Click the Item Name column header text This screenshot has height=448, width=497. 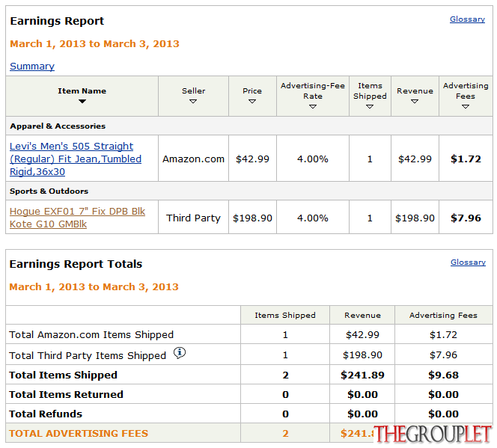82,90
